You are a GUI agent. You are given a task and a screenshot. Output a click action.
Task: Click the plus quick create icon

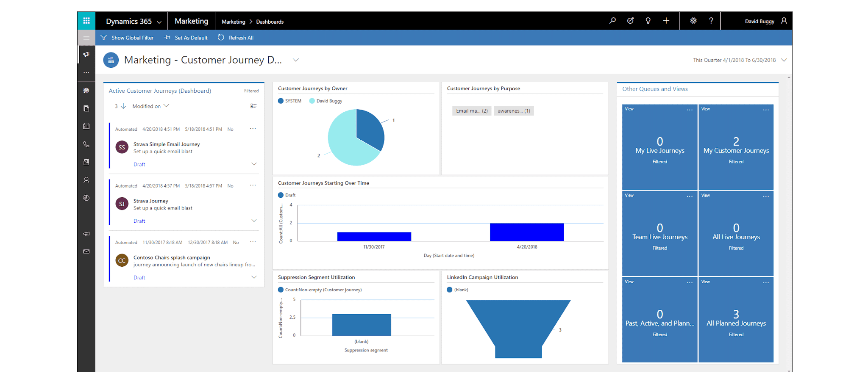point(666,21)
